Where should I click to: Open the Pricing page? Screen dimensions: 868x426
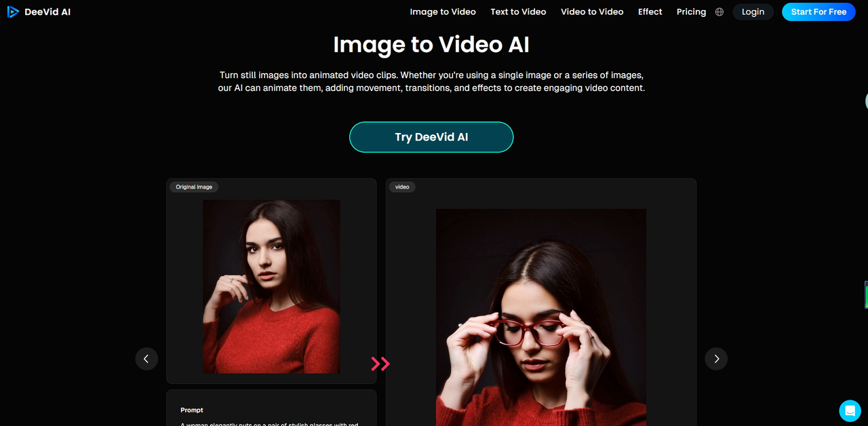pyautogui.click(x=691, y=12)
